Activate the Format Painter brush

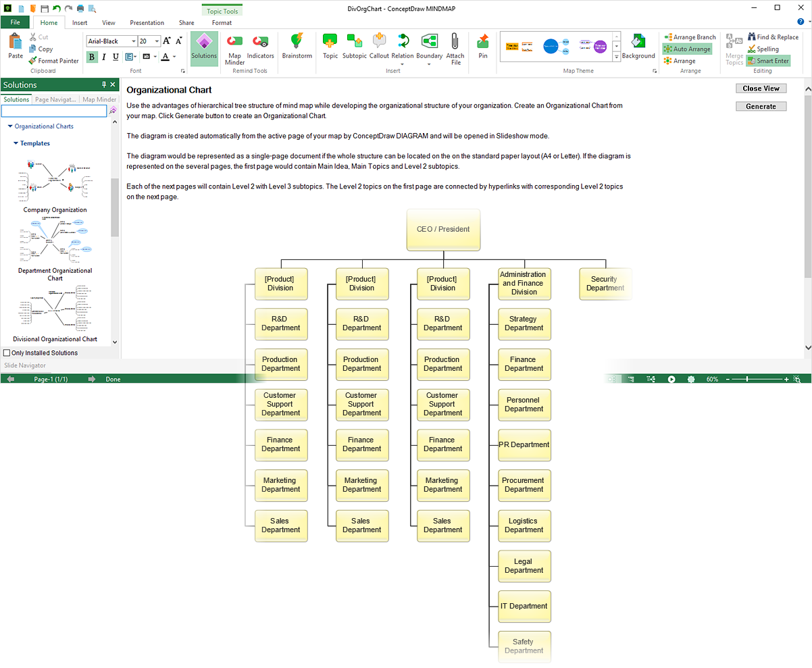[x=33, y=61]
